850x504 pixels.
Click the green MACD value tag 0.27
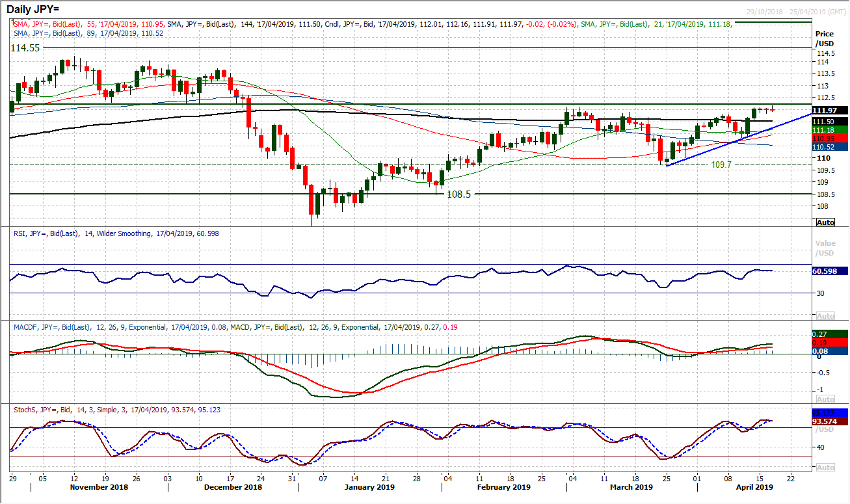click(x=831, y=334)
